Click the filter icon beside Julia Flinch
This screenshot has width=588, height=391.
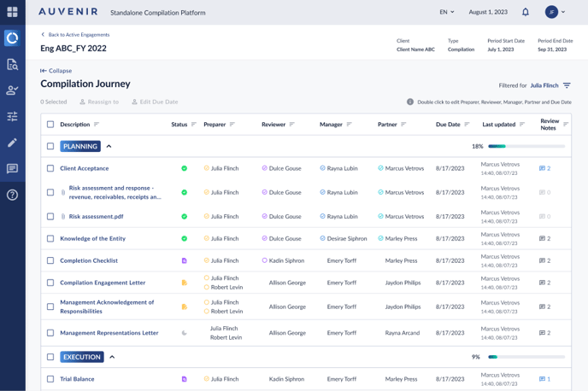[567, 85]
